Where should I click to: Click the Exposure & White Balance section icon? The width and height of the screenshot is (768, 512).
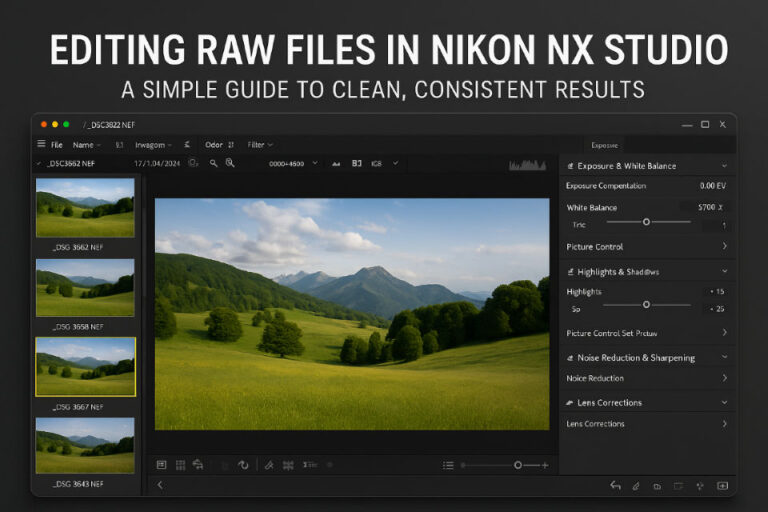[x=570, y=166]
